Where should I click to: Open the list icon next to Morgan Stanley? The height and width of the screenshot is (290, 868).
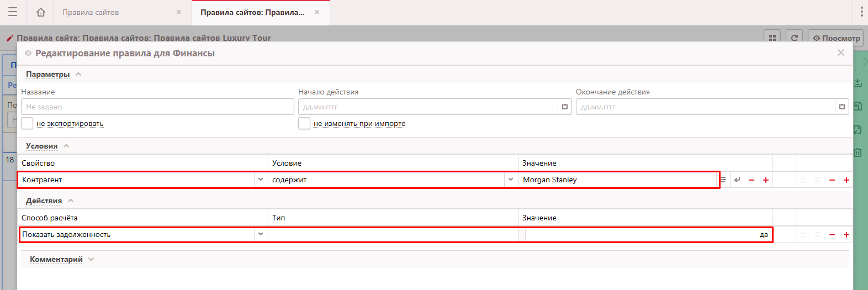pyautogui.click(x=723, y=180)
